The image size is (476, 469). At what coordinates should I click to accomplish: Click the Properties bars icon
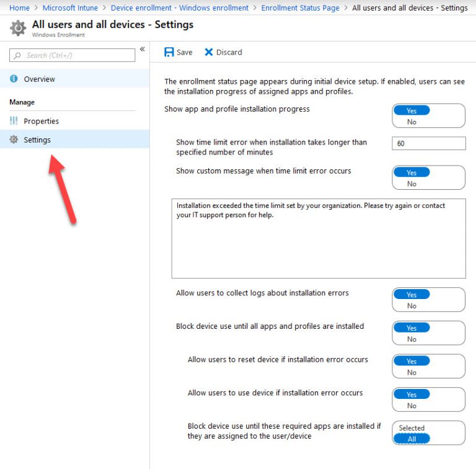(x=14, y=121)
